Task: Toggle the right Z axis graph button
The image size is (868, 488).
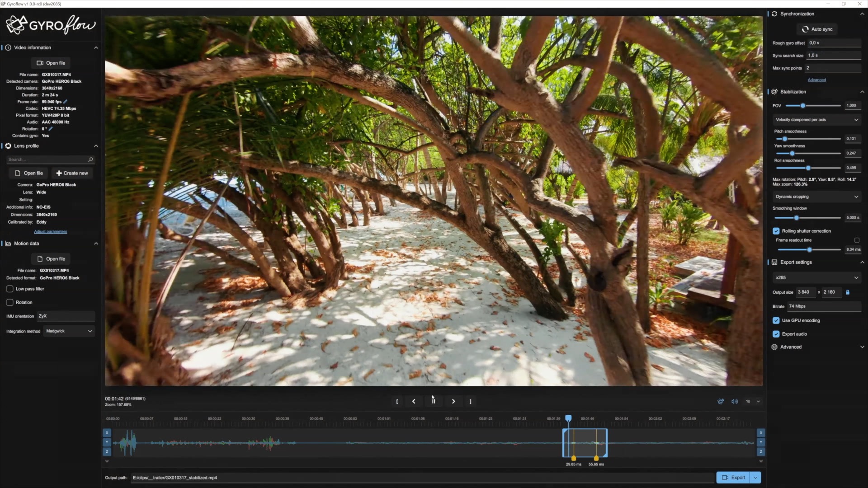Action: pyautogui.click(x=761, y=452)
